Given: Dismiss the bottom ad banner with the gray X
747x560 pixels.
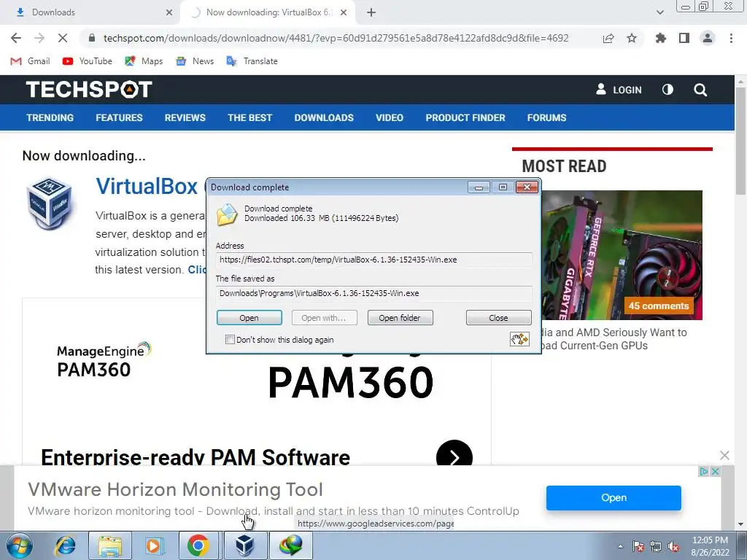Looking at the screenshot, I should coord(724,455).
